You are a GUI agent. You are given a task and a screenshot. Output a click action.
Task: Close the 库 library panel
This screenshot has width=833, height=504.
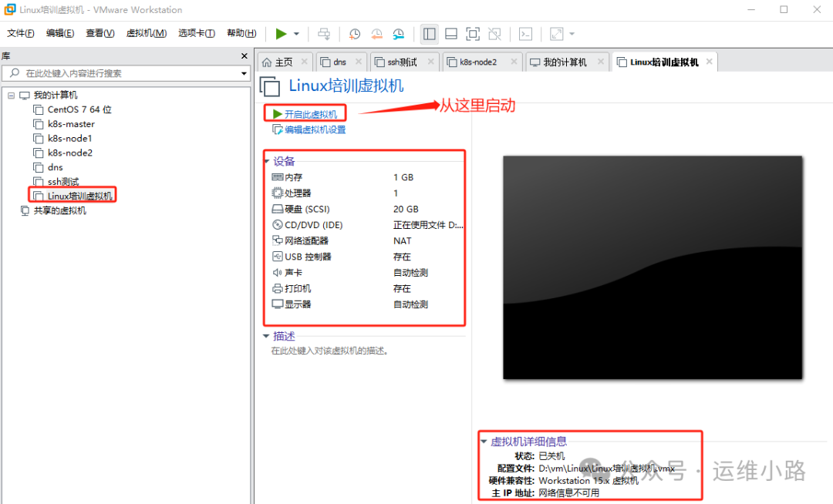tap(245, 55)
